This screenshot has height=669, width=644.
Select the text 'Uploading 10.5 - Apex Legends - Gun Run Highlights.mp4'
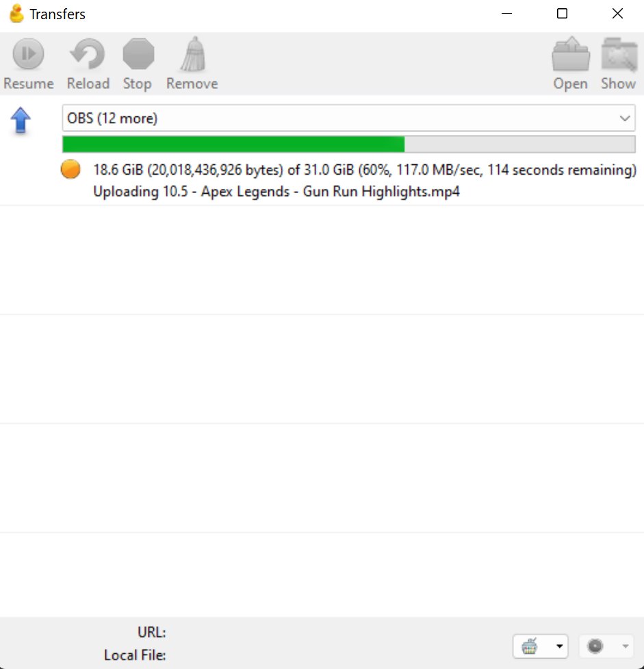[276, 191]
